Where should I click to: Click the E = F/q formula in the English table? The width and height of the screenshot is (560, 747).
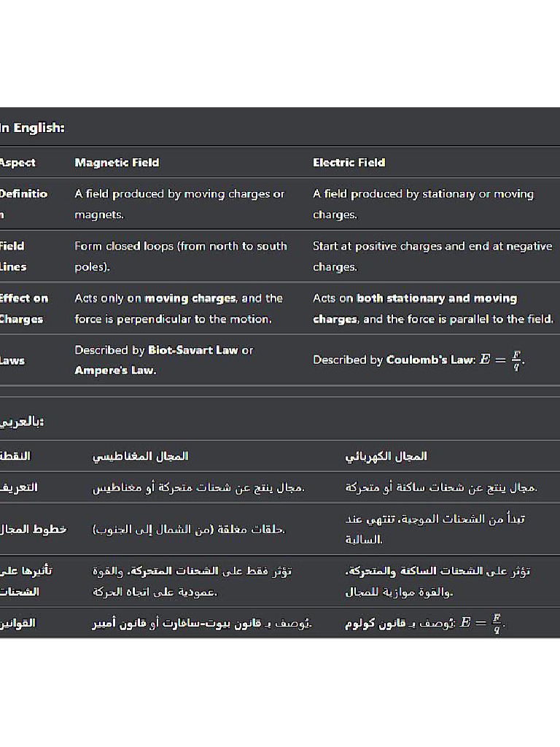pyautogui.click(x=502, y=360)
